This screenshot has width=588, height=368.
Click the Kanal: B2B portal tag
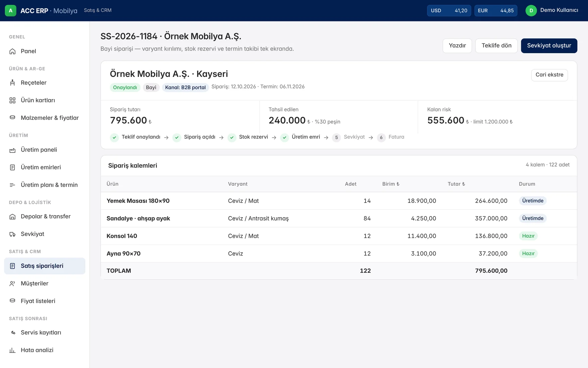coord(185,88)
